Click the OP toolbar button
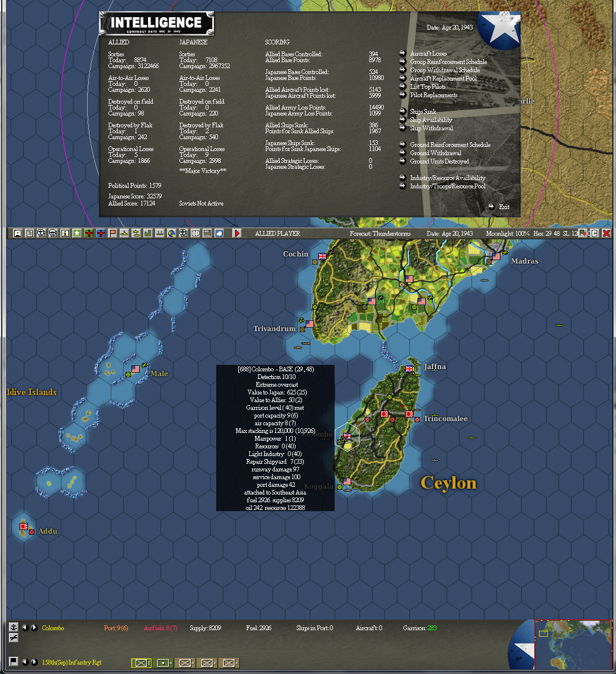This screenshot has height=674, width=616. 195,233
